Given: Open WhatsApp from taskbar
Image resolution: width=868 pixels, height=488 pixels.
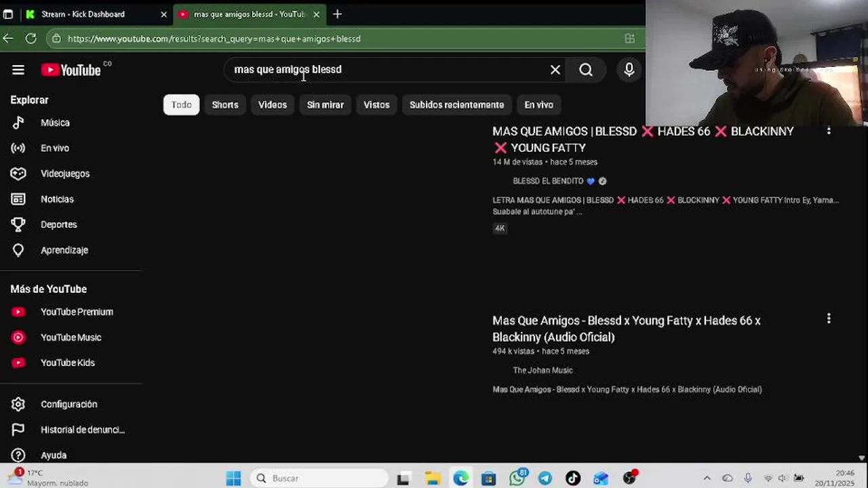Looking at the screenshot, I should point(517,479).
